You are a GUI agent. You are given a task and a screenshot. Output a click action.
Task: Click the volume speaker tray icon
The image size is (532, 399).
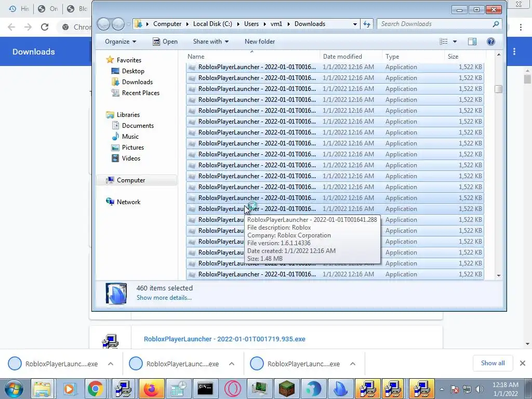[480, 389]
